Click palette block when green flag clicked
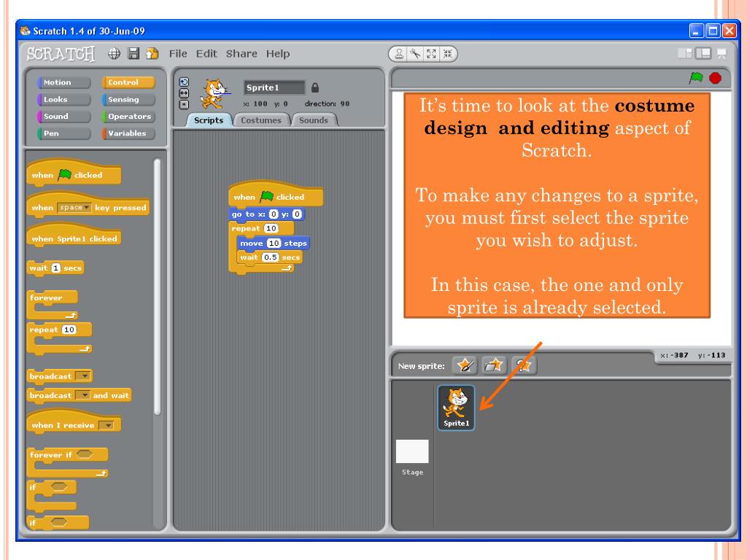This screenshot has width=747, height=560. 74,172
